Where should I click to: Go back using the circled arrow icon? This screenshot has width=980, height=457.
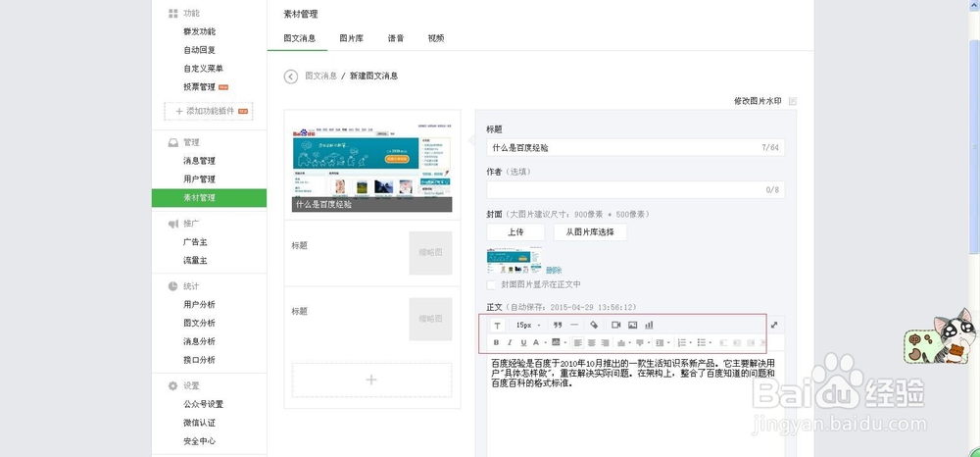pos(291,76)
